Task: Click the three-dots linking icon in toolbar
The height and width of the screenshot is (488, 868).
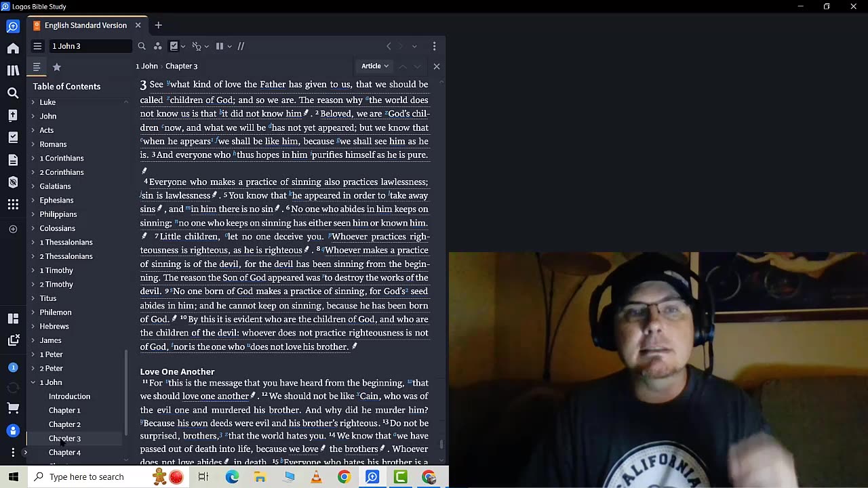Action: click(157, 46)
